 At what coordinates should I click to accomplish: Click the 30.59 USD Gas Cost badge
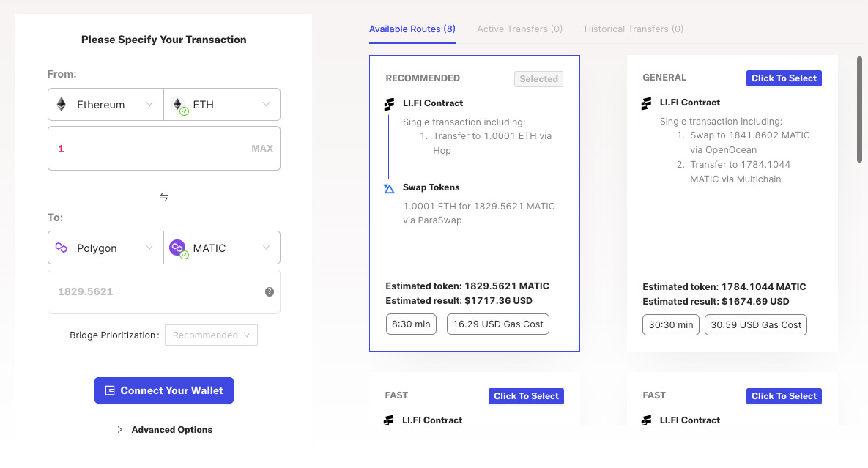pos(756,324)
